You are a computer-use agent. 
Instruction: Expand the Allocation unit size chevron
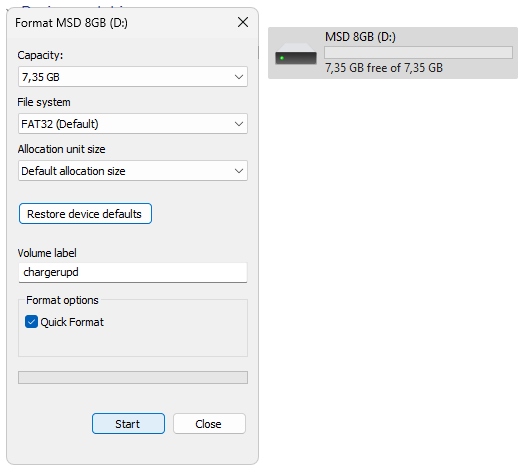point(239,171)
